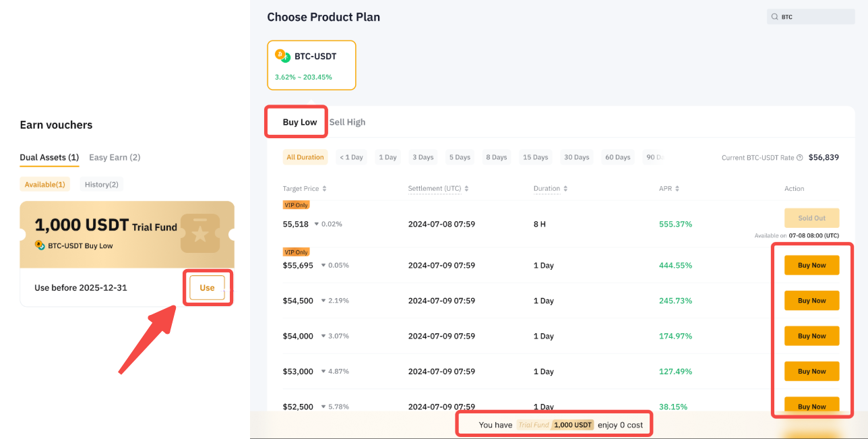Open the Easy Earn (2) vouchers tab
The width and height of the screenshot is (868, 439).
(x=115, y=157)
